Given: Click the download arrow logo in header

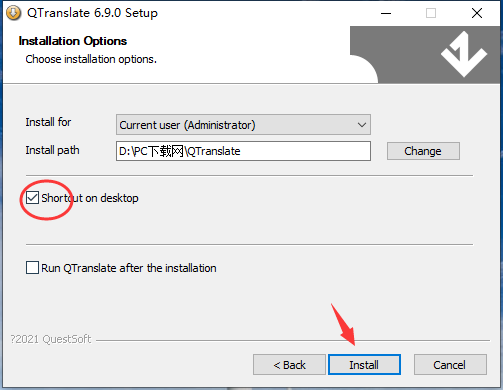Looking at the screenshot, I should [464, 54].
